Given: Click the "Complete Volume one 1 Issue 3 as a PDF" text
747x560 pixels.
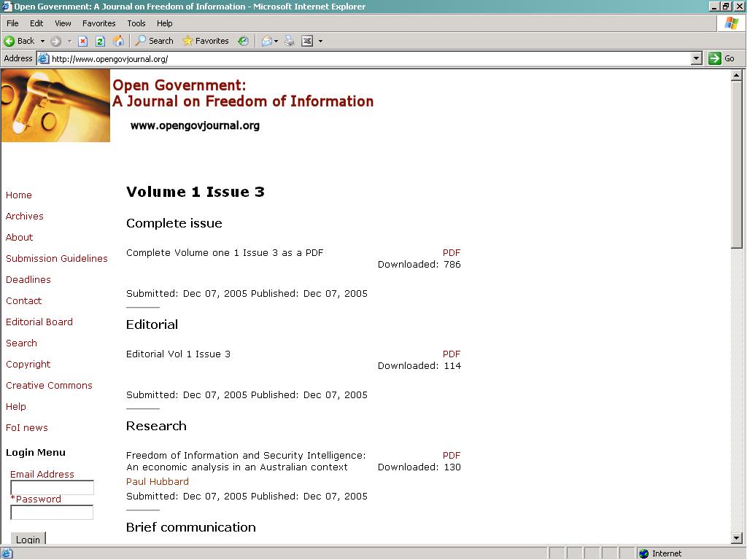Looking at the screenshot, I should tap(225, 253).
